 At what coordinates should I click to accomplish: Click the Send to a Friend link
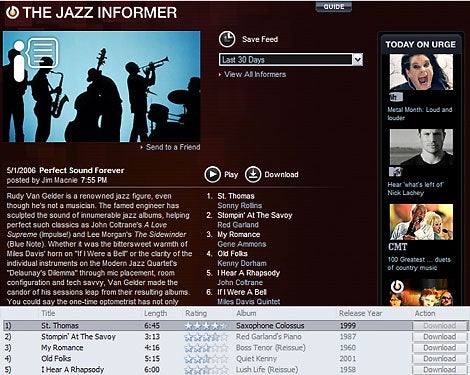click(173, 147)
